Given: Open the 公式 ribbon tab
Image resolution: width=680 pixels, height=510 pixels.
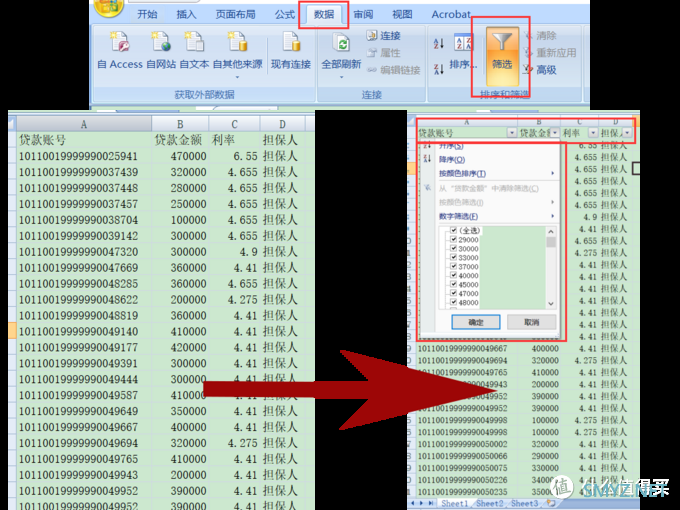Looking at the screenshot, I should [x=284, y=14].
